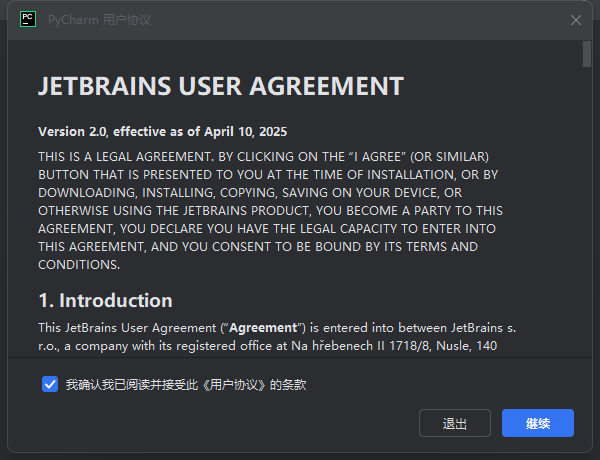Click the 1. Introduction section heading
600x460 pixels.
pyautogui.click(x=105, y=300)
